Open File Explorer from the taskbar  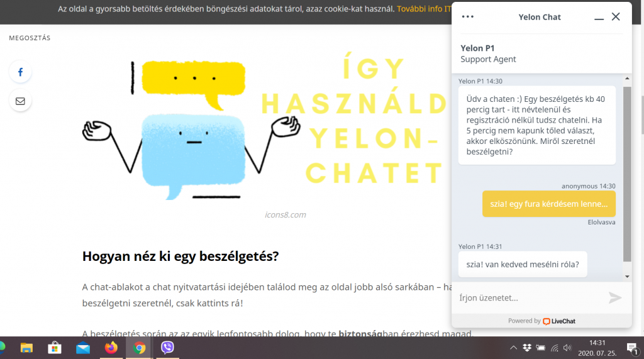coord(26,348)
